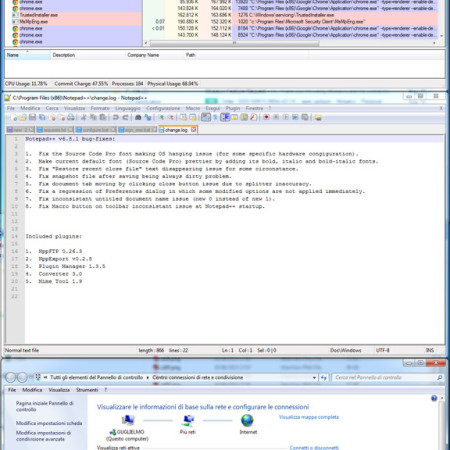
Task: Open the Function List panel icon
Action: pyautogui.click(x=253, y=117)
